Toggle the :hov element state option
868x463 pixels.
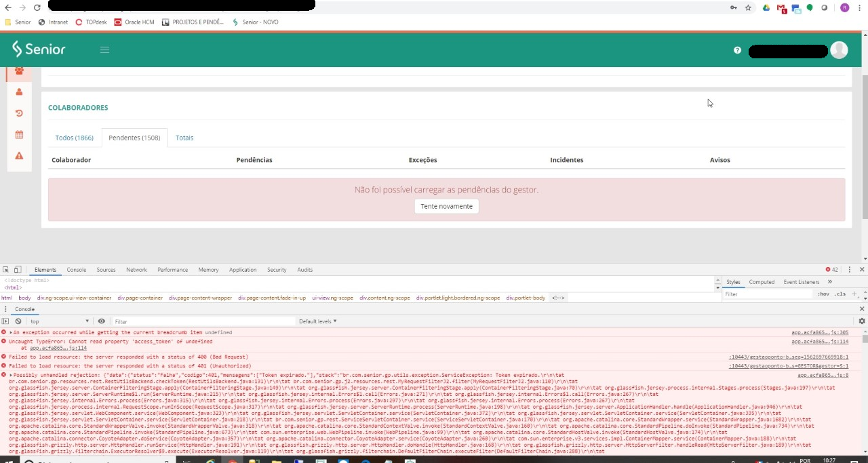pos(823,294)
